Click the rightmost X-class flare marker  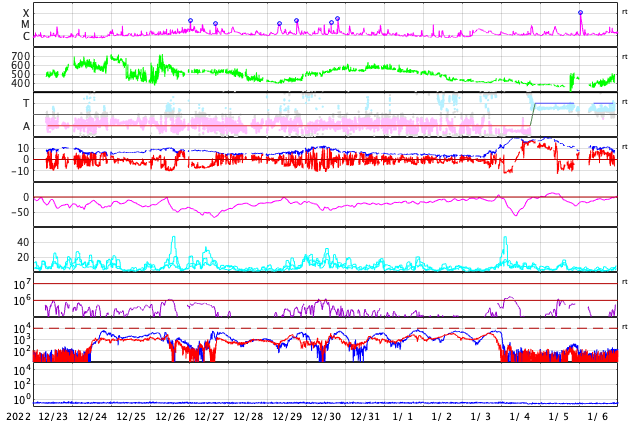(580, 13)
